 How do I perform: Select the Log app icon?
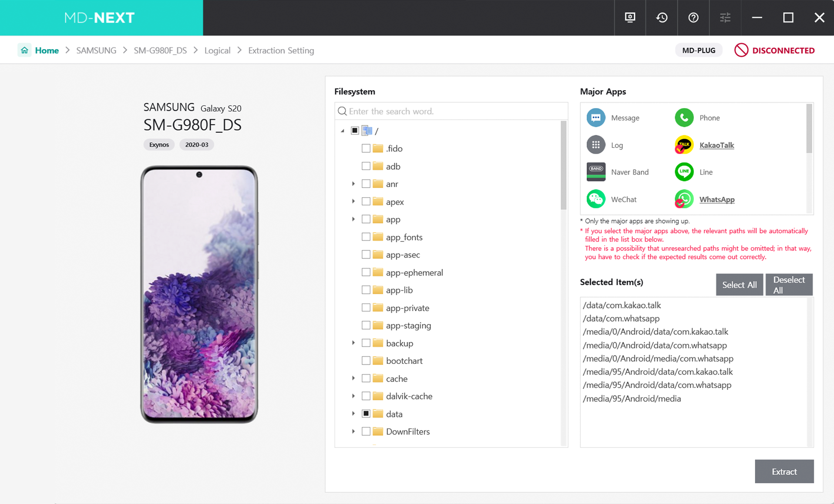pos(596,145)
